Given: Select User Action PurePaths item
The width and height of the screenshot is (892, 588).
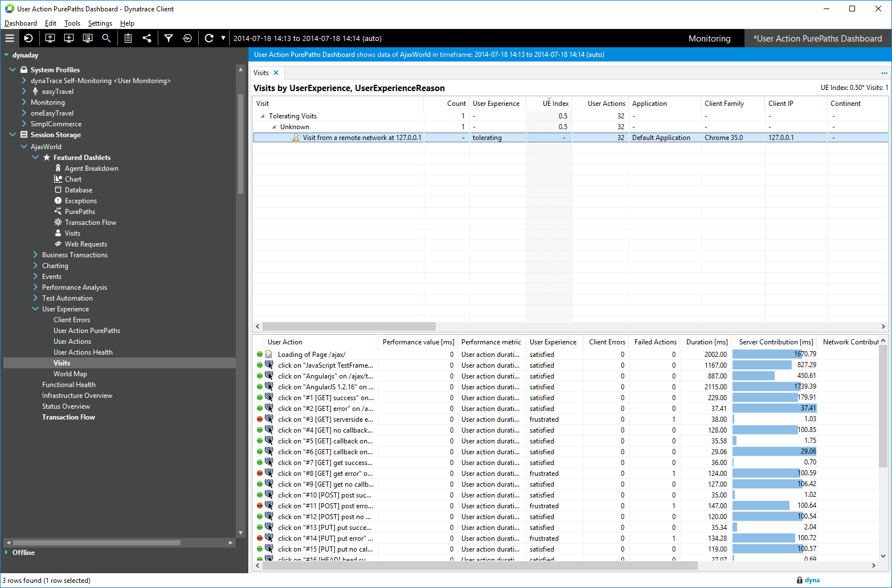Looking at the screenshot, I should tap(87, 331).
